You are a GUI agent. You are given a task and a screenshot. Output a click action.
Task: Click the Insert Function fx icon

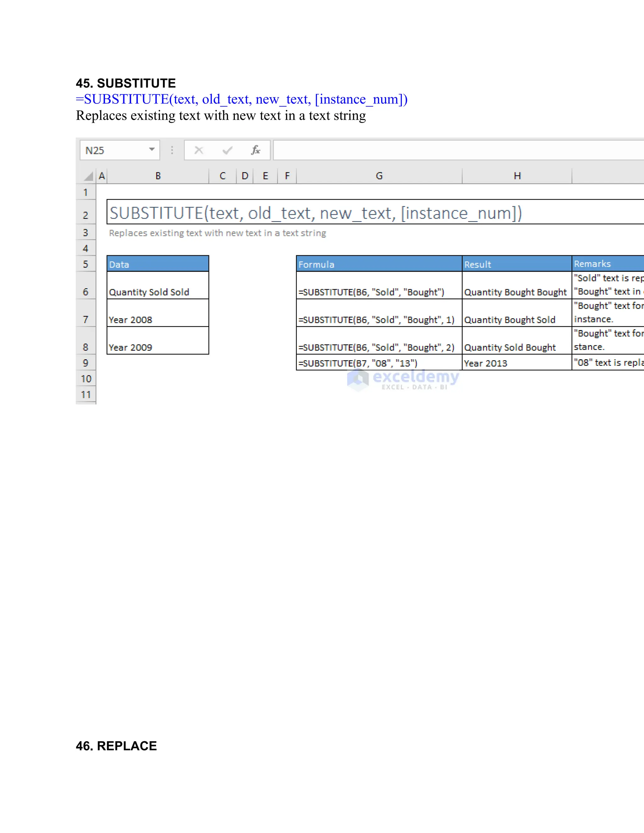tap(255, 150)
